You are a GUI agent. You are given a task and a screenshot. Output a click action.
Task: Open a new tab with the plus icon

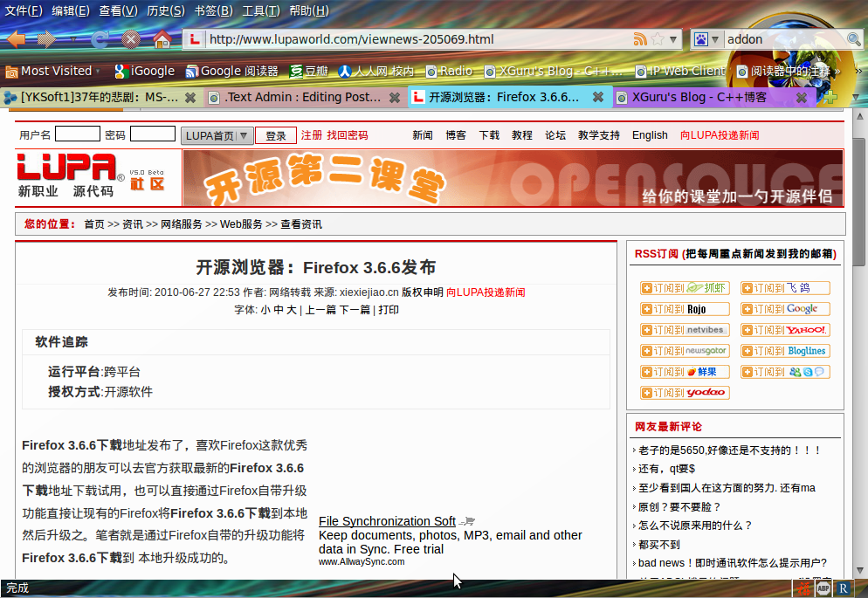pyautogui.click(x=830, y=98)
